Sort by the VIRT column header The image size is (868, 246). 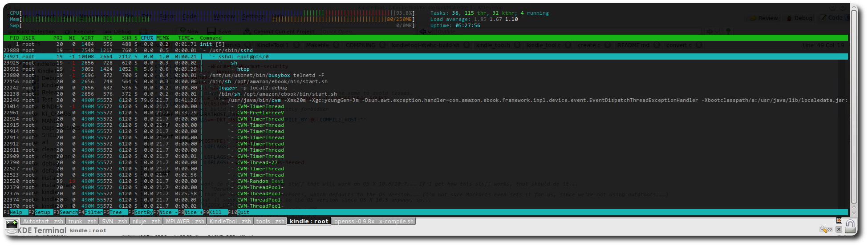[x=87, y=38]
